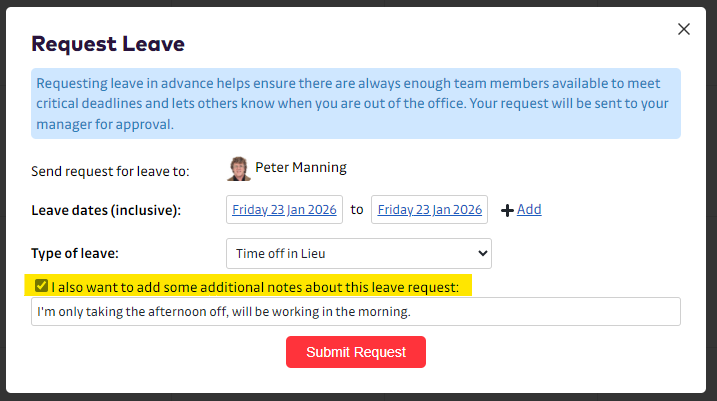Click the Add link for more dates
Viewport: 717px width, 401px height.
point(529,209)
